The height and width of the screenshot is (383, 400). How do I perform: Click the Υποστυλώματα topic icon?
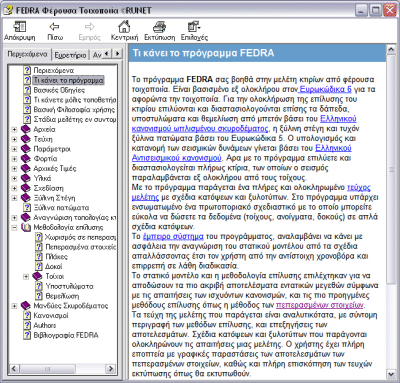point(39,286)
